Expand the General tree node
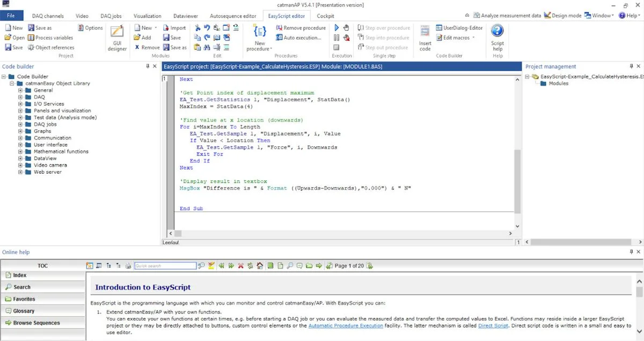The image size is (644, 341). point(20,90)
